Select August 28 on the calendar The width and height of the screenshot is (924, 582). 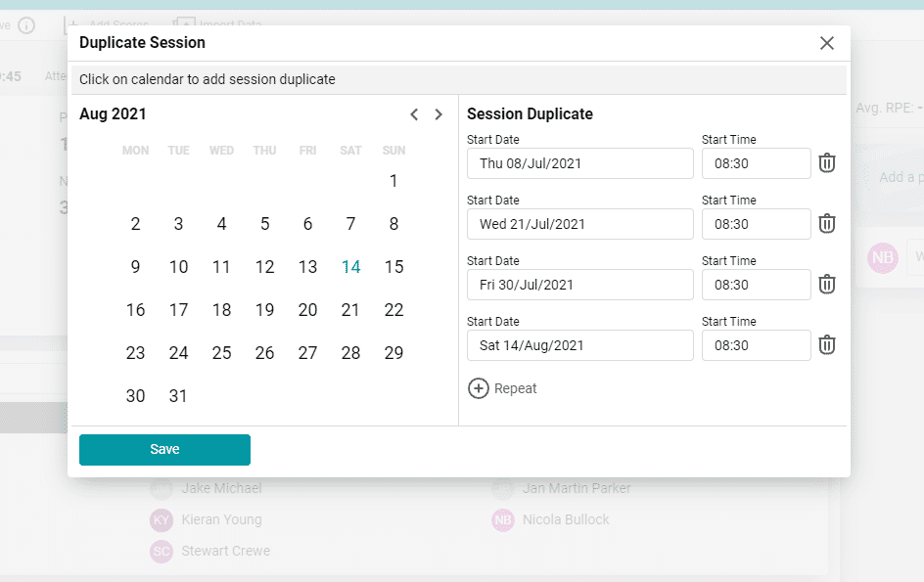click(350, 353)
